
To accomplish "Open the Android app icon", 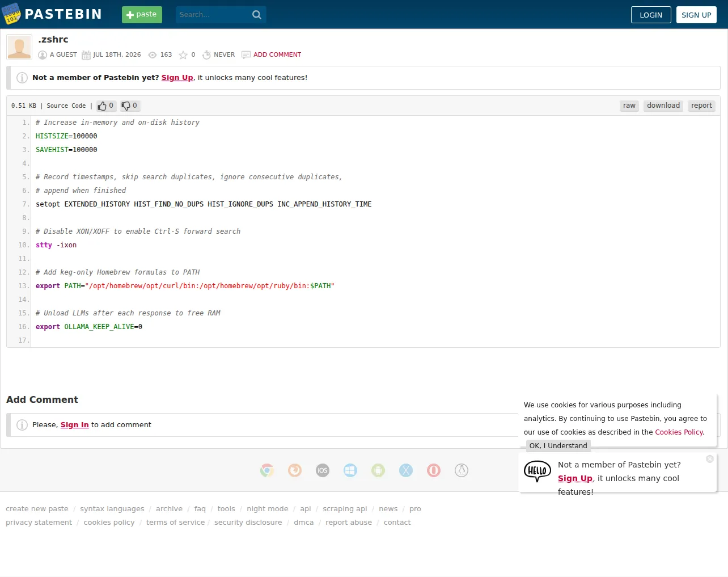I will tap(378, 470).
